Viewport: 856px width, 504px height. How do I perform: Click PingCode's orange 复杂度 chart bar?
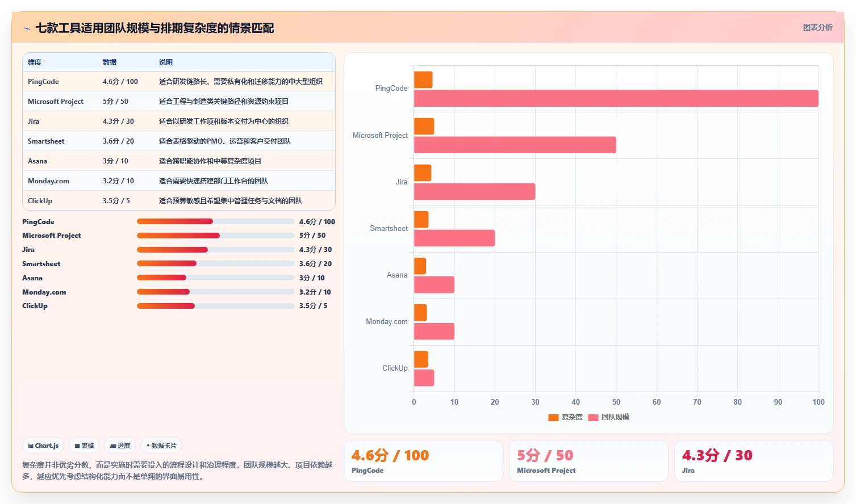tap(423, 80)
